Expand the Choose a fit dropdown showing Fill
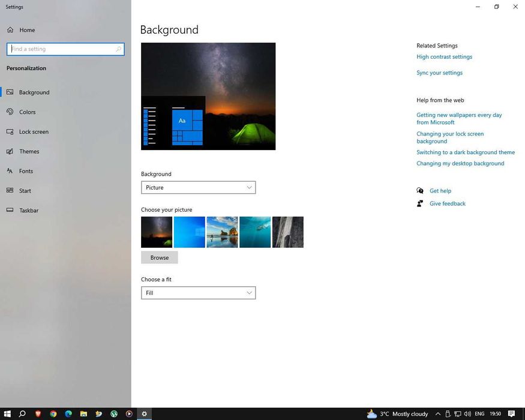The height and width of the screenshot is (420, 525). coord(198,293)
